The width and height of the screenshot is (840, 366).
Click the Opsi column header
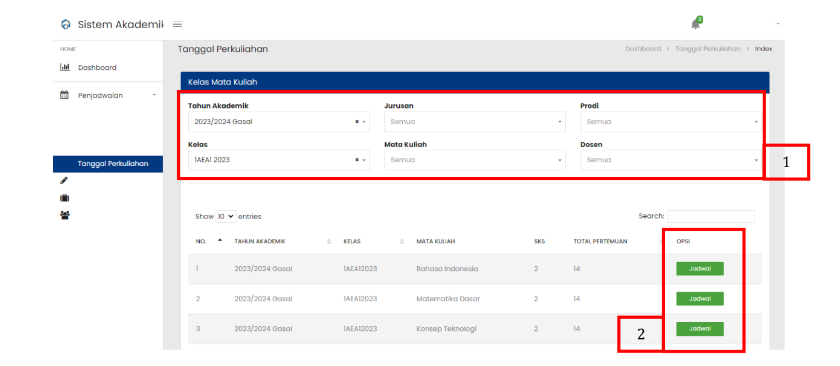tap(683, 242)
